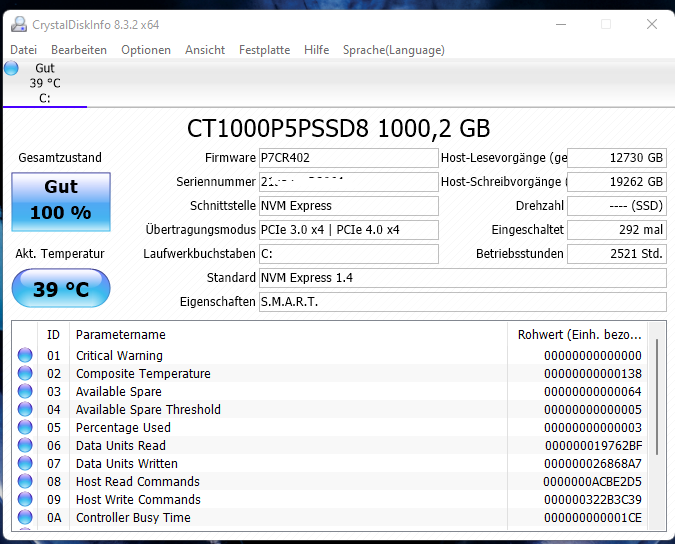The width and height of the screenshot is (675, 544).
Task: Select the Available Spare Threshold parameter name
Action: [x=148, y=409]
